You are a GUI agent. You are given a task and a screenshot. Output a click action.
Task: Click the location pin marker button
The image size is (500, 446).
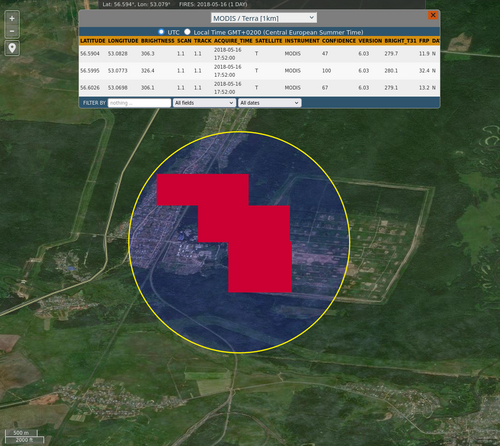point(12,48)
